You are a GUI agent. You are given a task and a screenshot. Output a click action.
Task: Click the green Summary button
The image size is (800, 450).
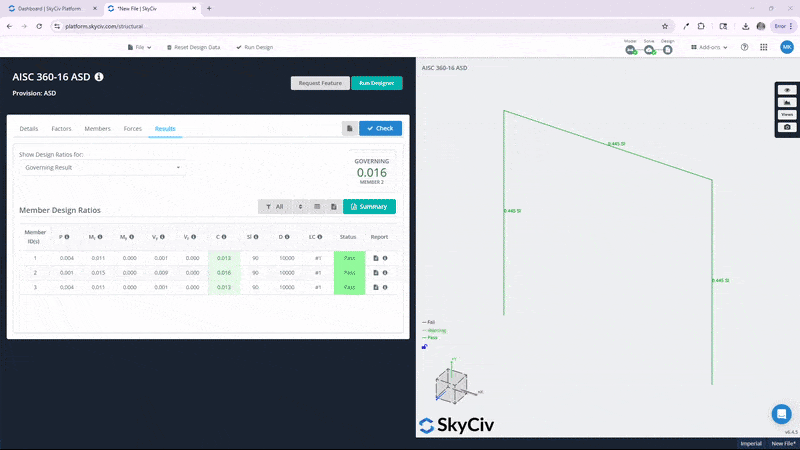(x=369, y=207)
